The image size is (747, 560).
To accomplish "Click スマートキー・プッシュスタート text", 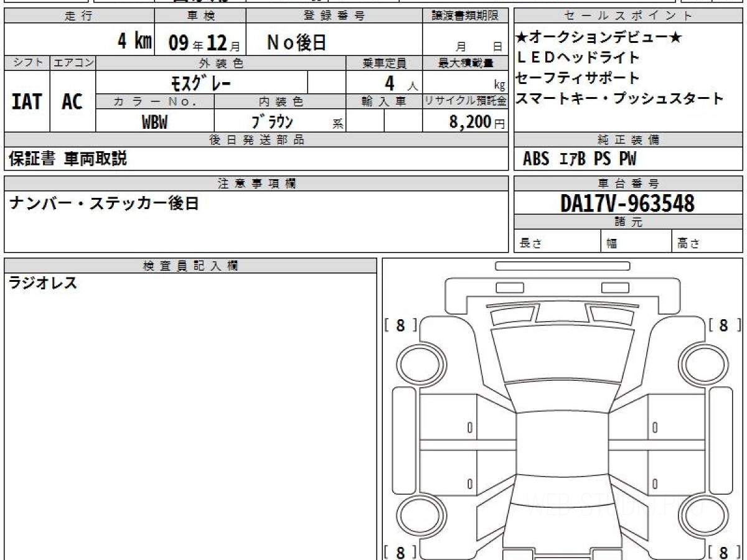I will point(620,98).
